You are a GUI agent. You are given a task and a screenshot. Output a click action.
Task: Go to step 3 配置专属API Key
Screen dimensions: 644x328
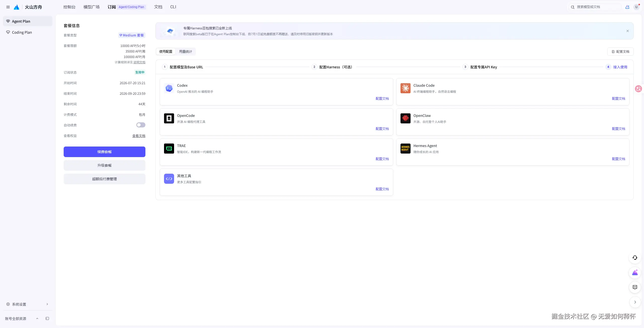click(x=480, y=67)
